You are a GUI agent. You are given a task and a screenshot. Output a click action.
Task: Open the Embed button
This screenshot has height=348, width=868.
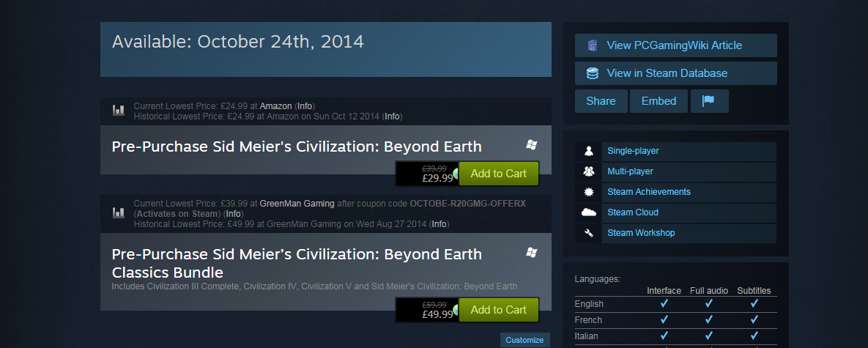pos(659,101)
